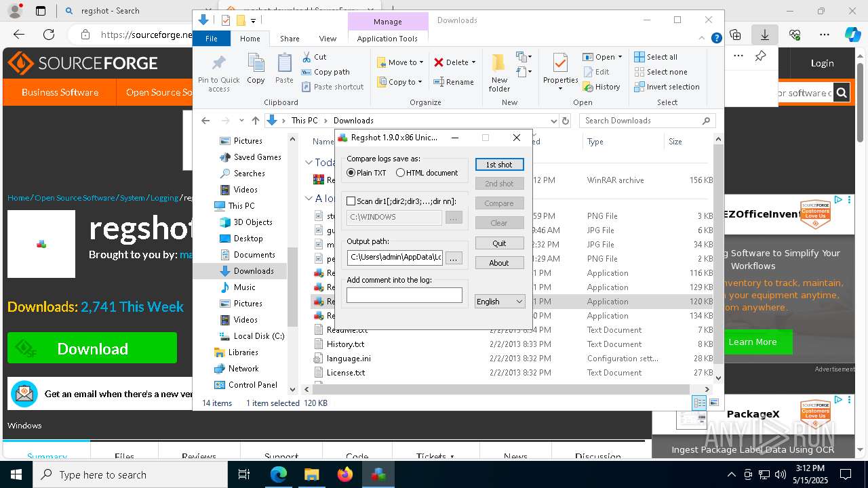The width and height of the screenshot is (868, 488).
Task: Click Task View icon on taskbar
Action: [244, 474]
